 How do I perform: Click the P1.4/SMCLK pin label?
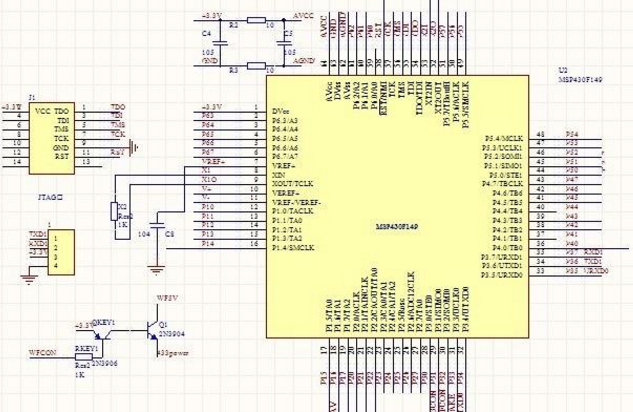(x=293, y=247)
